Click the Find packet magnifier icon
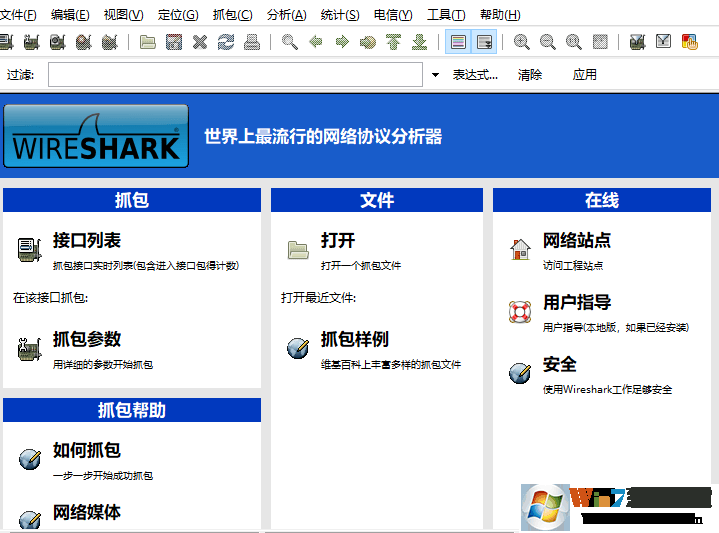The width and height of the screenshot is (719, 533). click(x=290, y=42)
